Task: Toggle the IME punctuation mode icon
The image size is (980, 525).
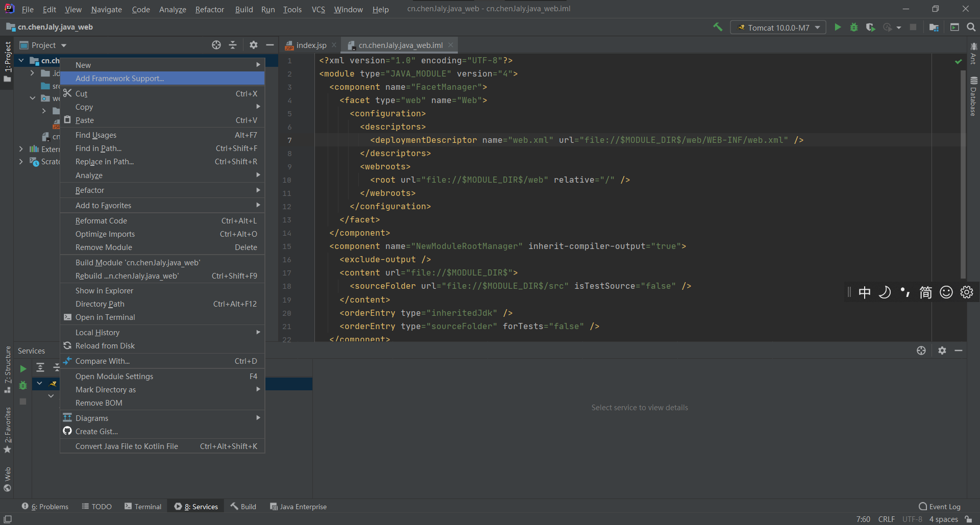Action: click(x=905, y=292)
